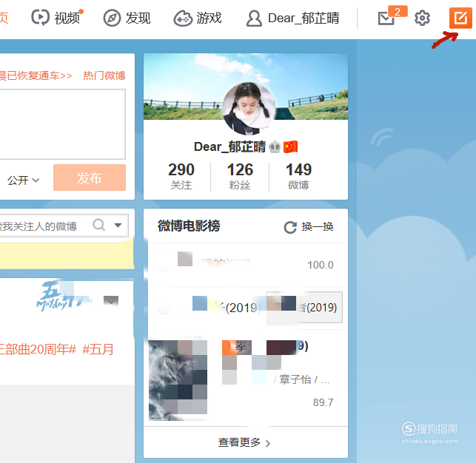Viewport: 476px width, 463px height.
Task: Open Dear_郁芷晴 in top navigation
Action: pyautogui.click(x=304, y=18)
